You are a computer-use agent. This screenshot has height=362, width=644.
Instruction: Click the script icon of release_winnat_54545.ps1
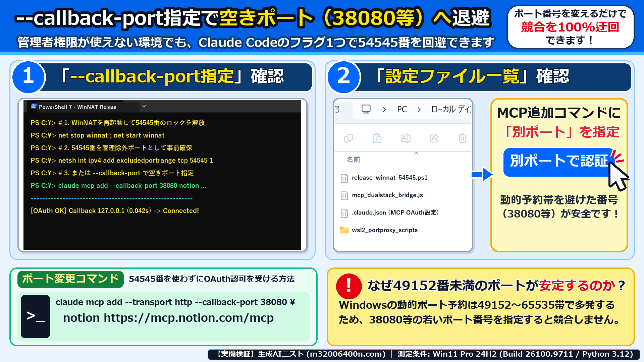344,178
